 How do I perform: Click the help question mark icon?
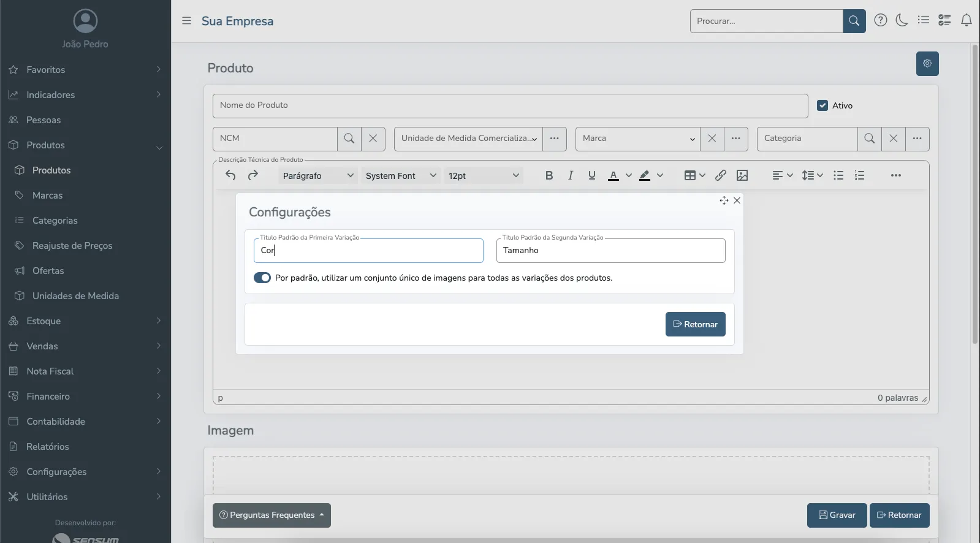(880, 20)
